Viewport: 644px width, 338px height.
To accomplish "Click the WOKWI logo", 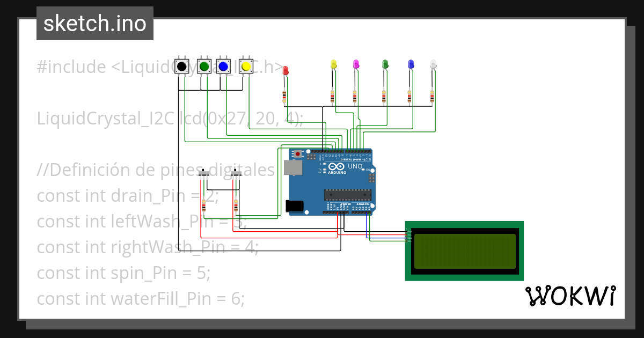I will pos(572,295).
